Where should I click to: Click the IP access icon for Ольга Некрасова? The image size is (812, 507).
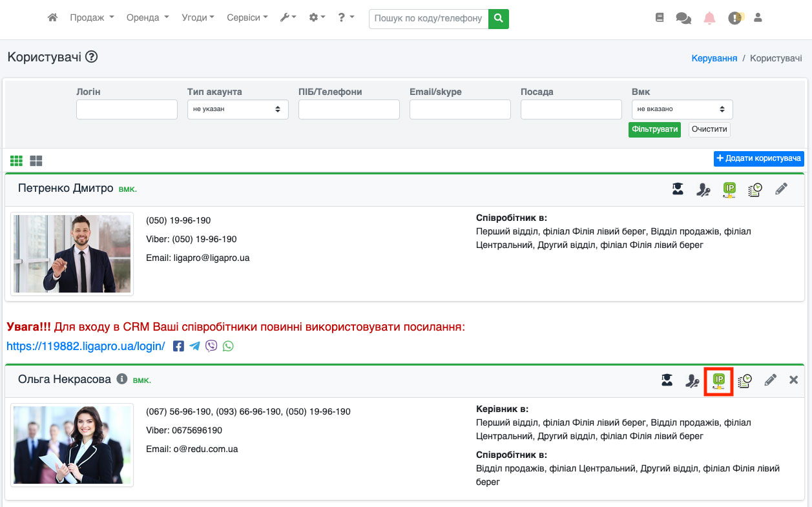tap(718, 380)
